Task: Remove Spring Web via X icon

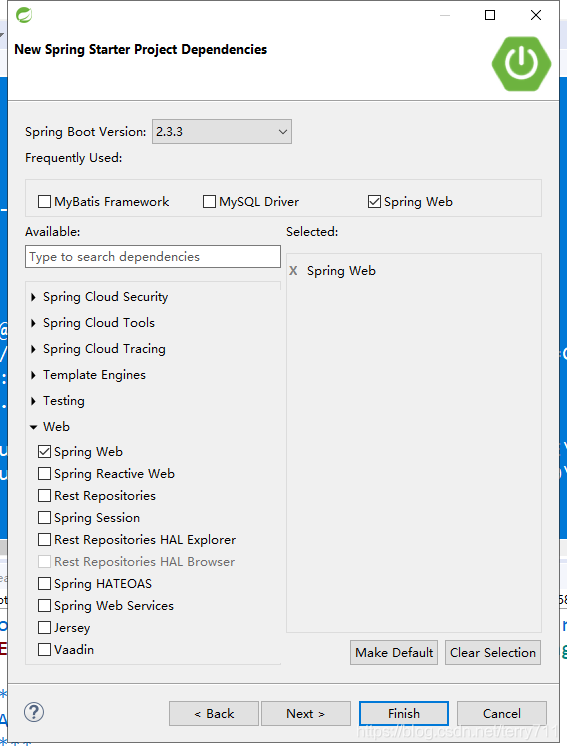Action: 293,271
